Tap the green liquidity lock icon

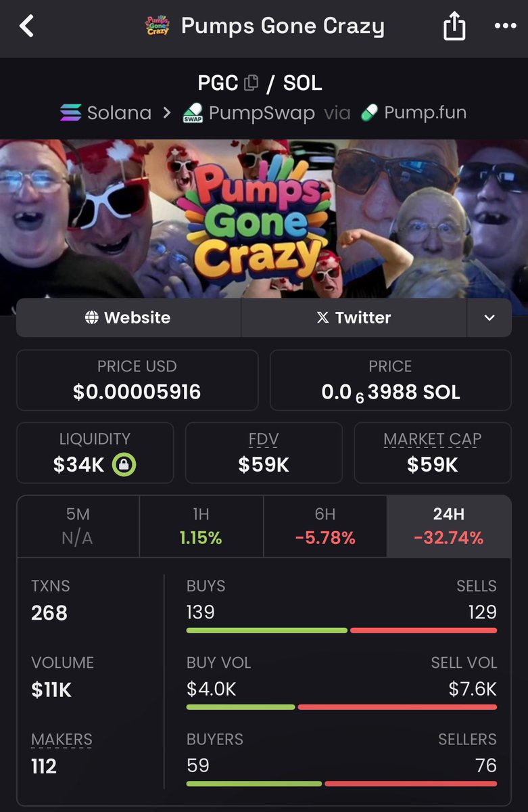point(124,464)
